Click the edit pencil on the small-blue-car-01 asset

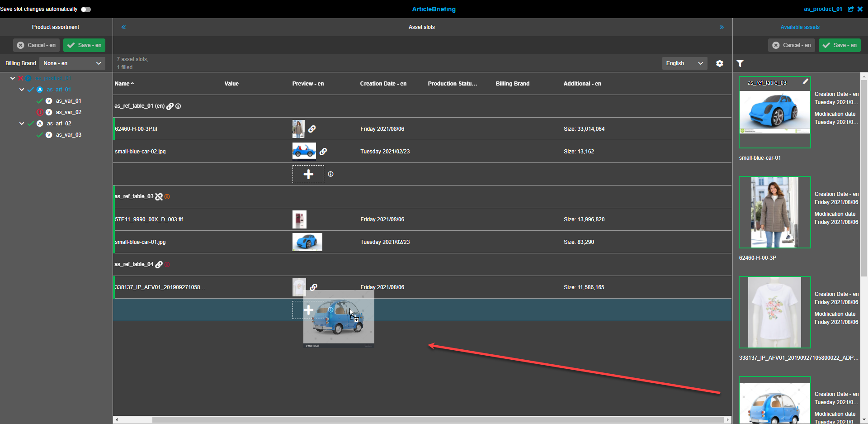806,81
